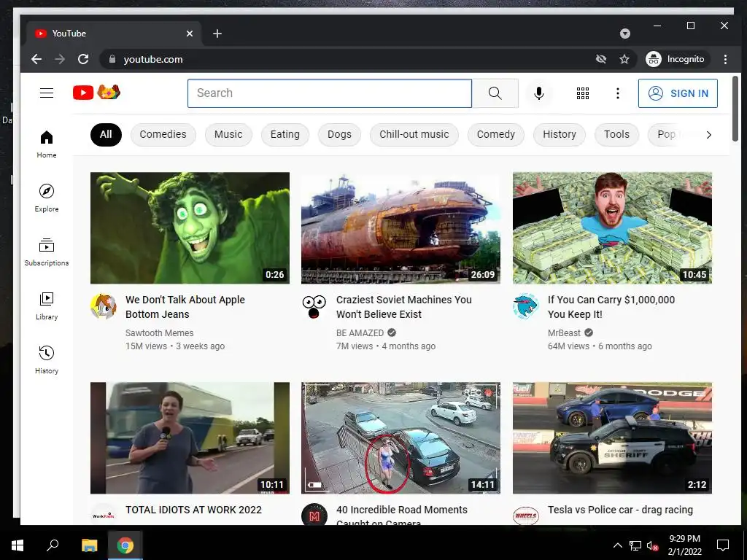Screen dimensions: 747x560
Task: Click the site lock icon
Action: (112, 59)
